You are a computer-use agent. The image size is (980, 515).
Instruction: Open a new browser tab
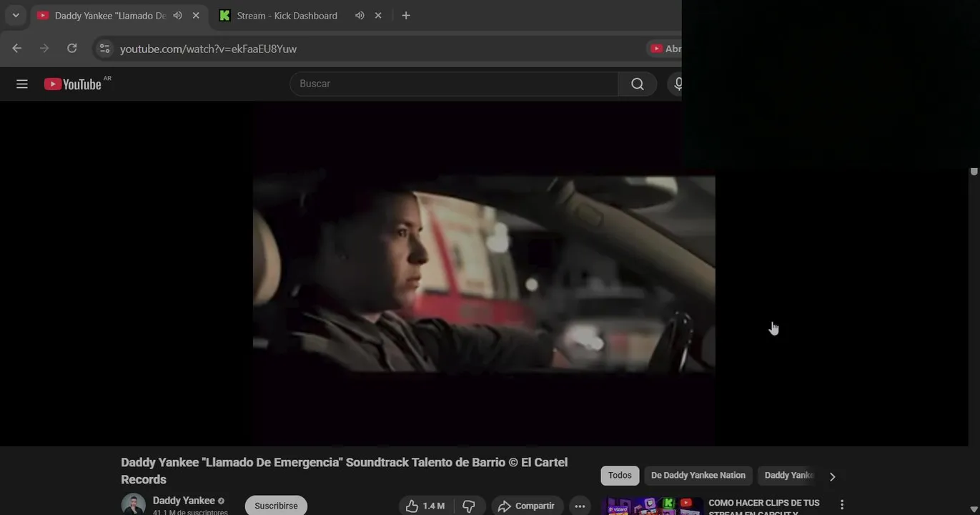(x=406, y=16)
